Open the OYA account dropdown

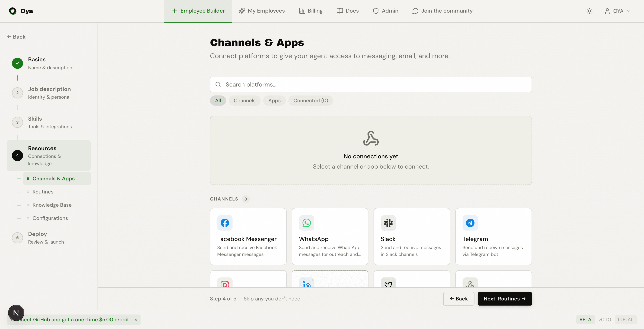click(x=618, y=11)
